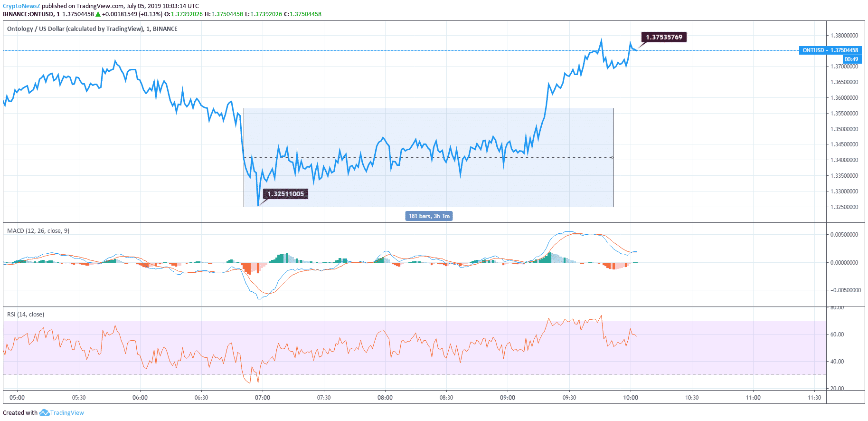Click the 1.35000000 price axis label
Screen dimensions: 868x421
click(844, 129)
